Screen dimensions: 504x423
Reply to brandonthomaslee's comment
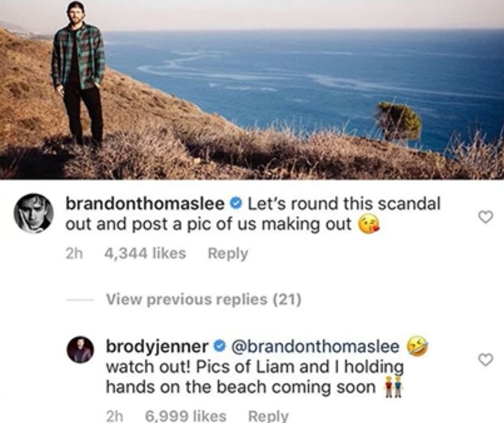coord(228,253)
